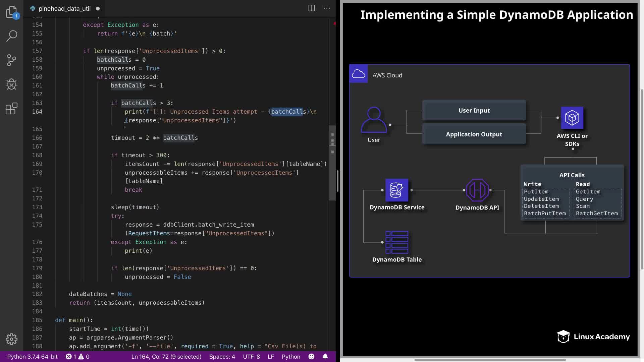Open the Debug panel icon
Viewport: 644px width, 362px height.
click(12, 84)
